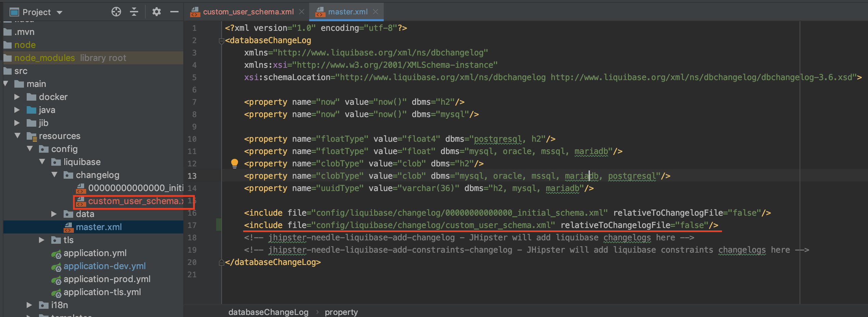
Task: Collapse the resources folder arrow
Action: pyautogui.click(x=17, y=136)
